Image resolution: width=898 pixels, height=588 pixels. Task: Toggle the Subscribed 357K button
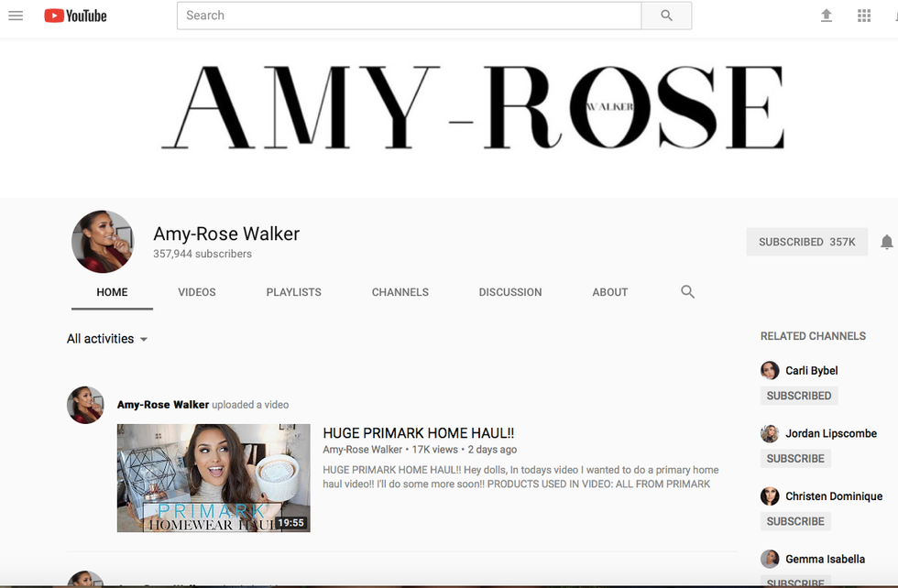pyautogui.click(x=806, y=242)
